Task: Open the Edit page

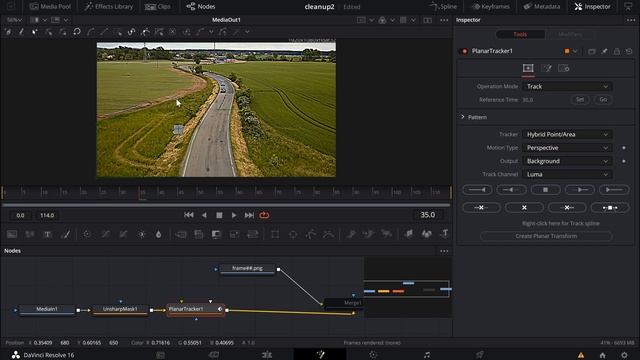Action: (x=267, y=355)
